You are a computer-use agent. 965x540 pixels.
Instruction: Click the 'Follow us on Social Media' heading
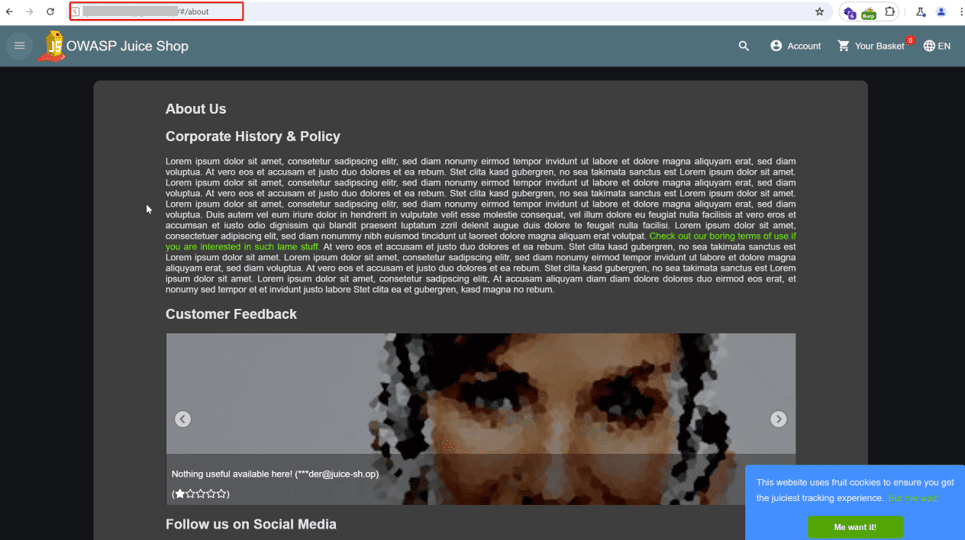251,524
